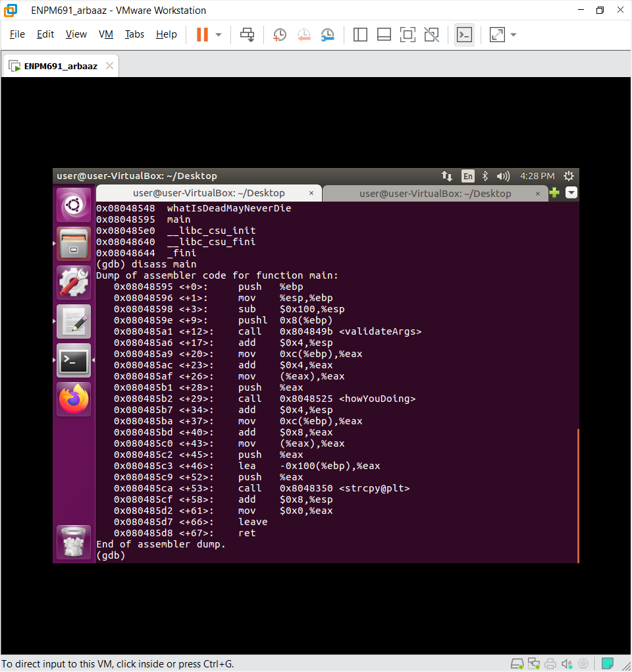Toggle the thumbnail bar view
632x672 pixels.
[384, 35]
